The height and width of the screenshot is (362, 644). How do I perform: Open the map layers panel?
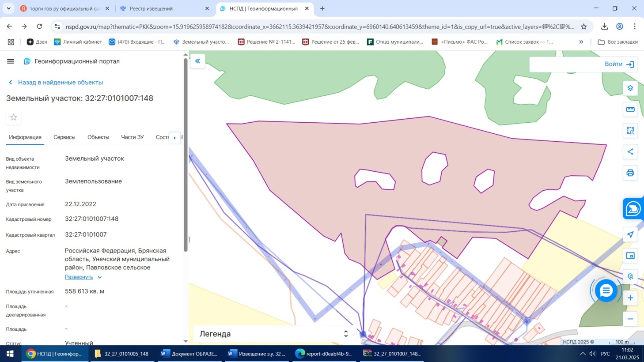pyautogui.click(x=630, y=88)
